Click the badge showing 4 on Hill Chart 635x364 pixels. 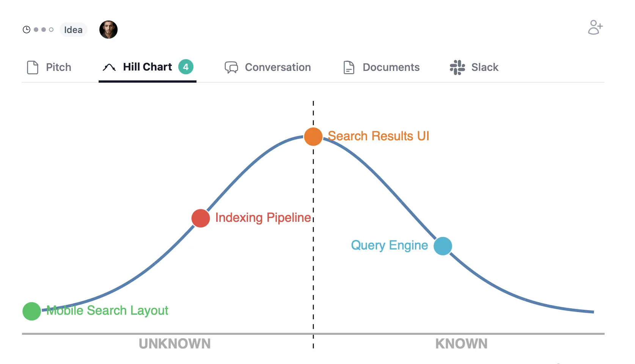pyautogui.click(x=186, y=67)
